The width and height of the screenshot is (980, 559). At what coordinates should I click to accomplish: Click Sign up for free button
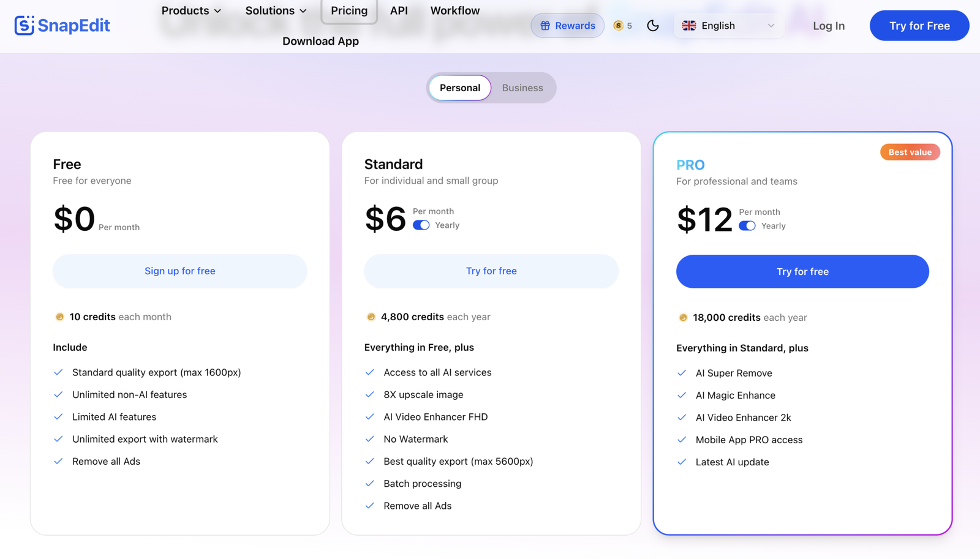(180, 271)
